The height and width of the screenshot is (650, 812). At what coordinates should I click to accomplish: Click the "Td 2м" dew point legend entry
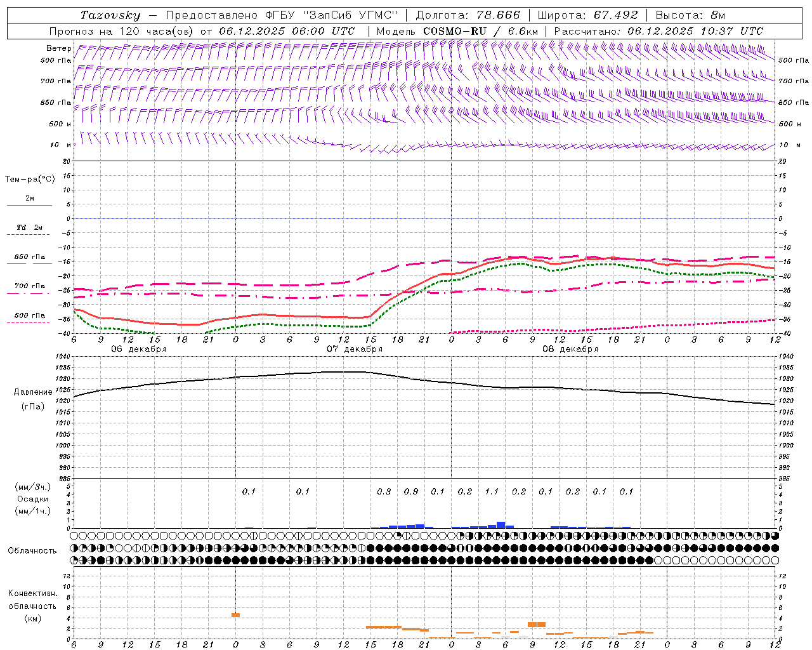[30, 227]
